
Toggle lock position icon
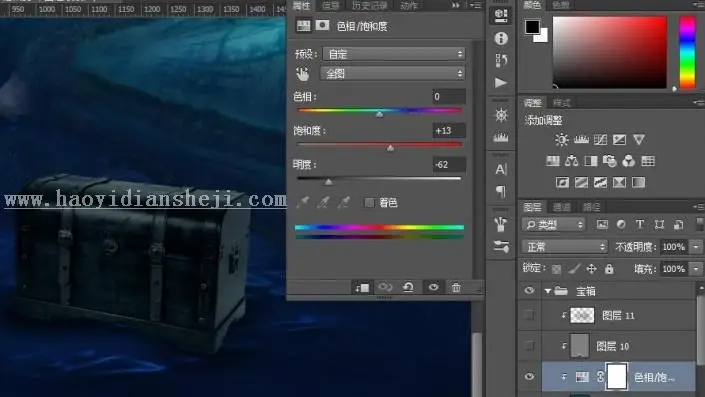pyautogui.click(x=592, y=269)
